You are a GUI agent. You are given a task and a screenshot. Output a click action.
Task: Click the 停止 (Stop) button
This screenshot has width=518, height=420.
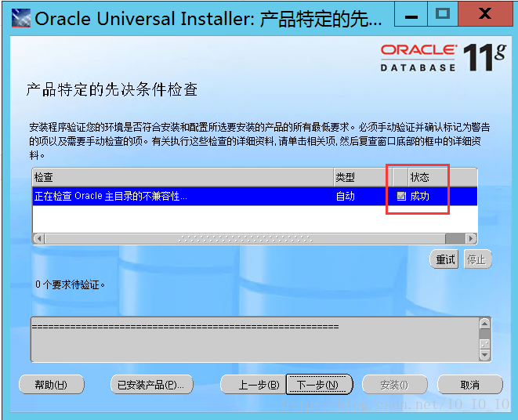(477, 259)
